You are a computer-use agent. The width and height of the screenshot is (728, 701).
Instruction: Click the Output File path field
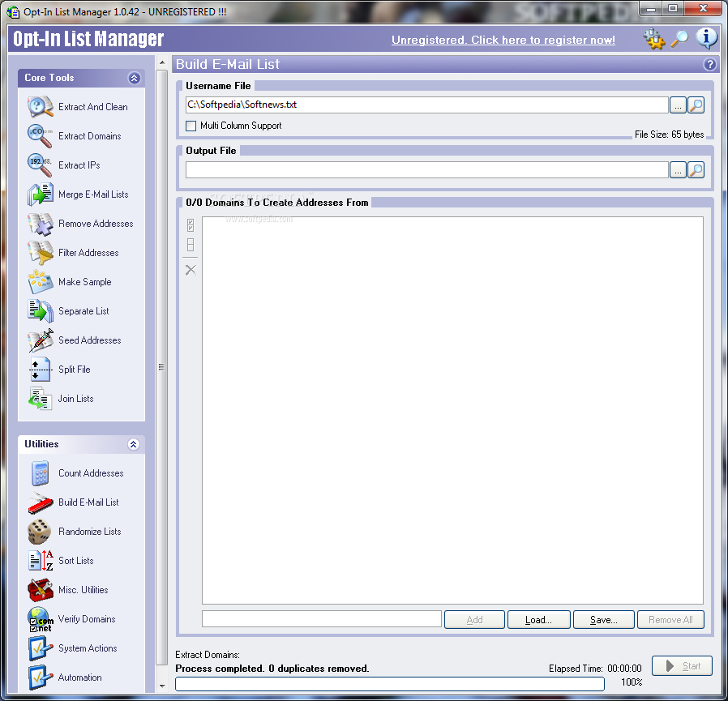(x=426, y=170)
